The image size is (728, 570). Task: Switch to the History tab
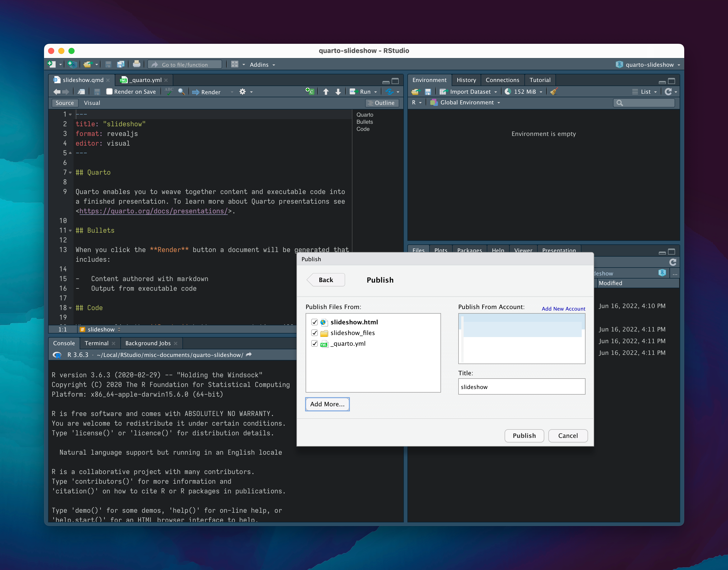tap(466, 80)
